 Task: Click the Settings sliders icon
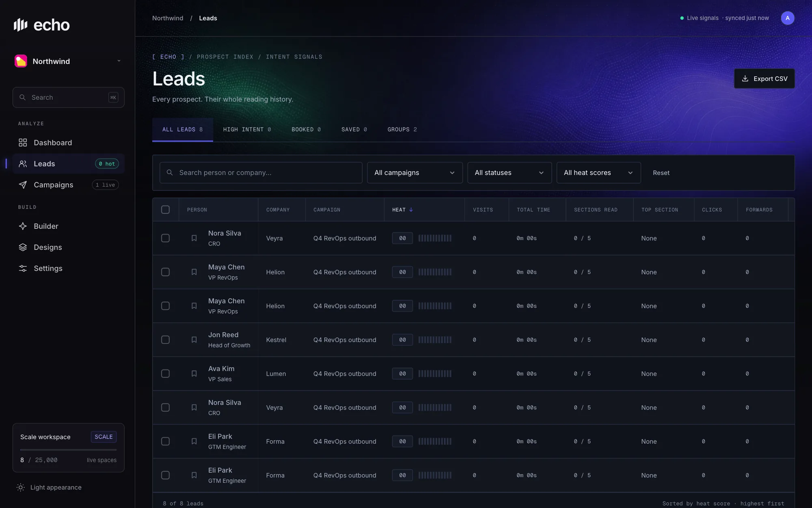[x=23, y=269]
